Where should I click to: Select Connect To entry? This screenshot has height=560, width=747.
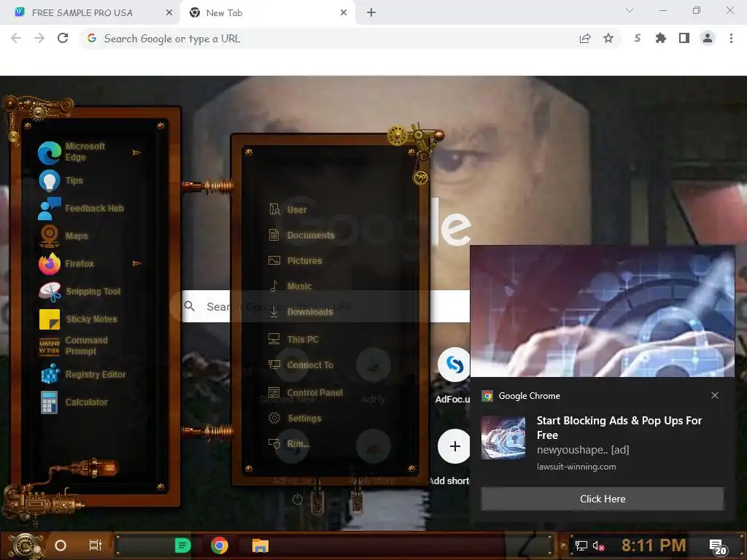tap(301, 365)
